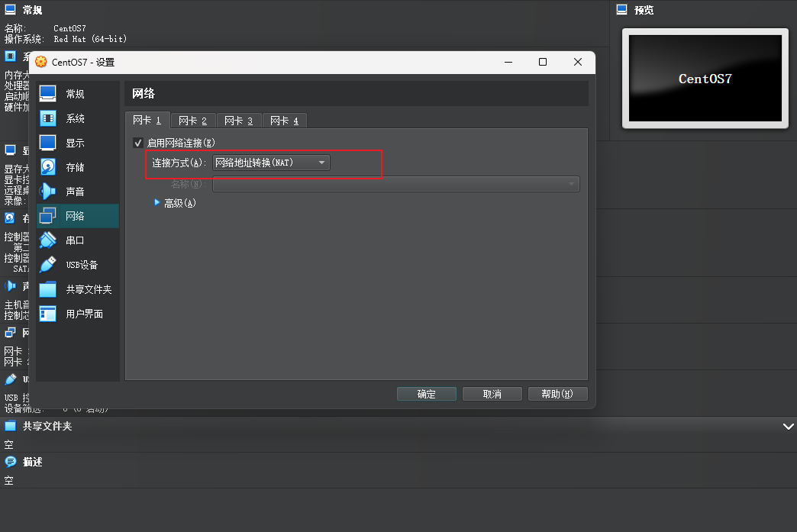Switch to the 网卡 3 tab
Image resolution: width=797 pixels, height=532 pixels.
point(239,121)
